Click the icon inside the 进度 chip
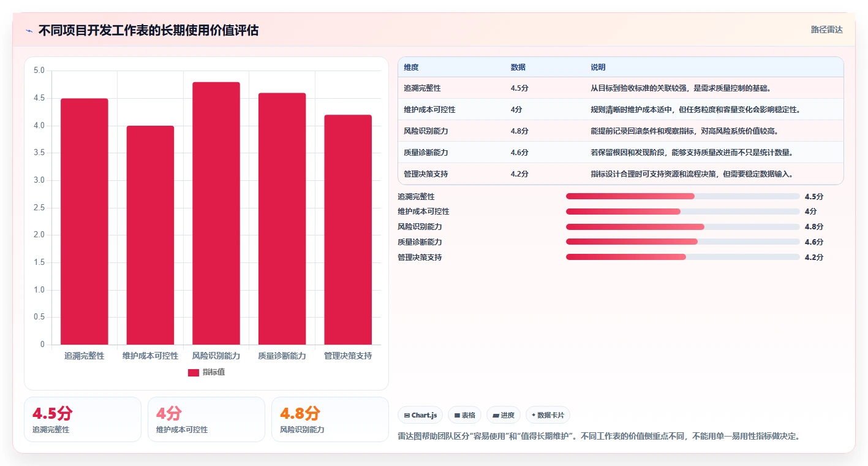Image resolution: width=868 pixels, height=466 pixels. 496,415
